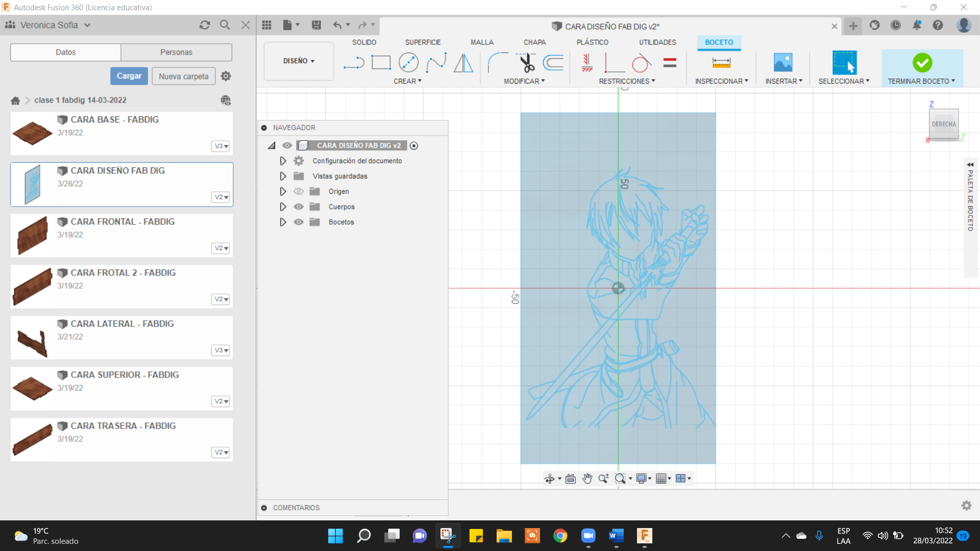
Task: Search in the data panel
Action: click(x=225, y=25)
